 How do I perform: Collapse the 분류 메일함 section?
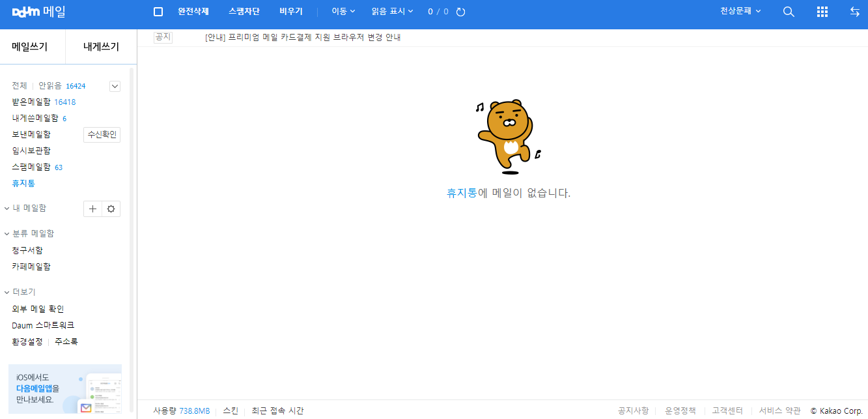click(x=7, y=233)
